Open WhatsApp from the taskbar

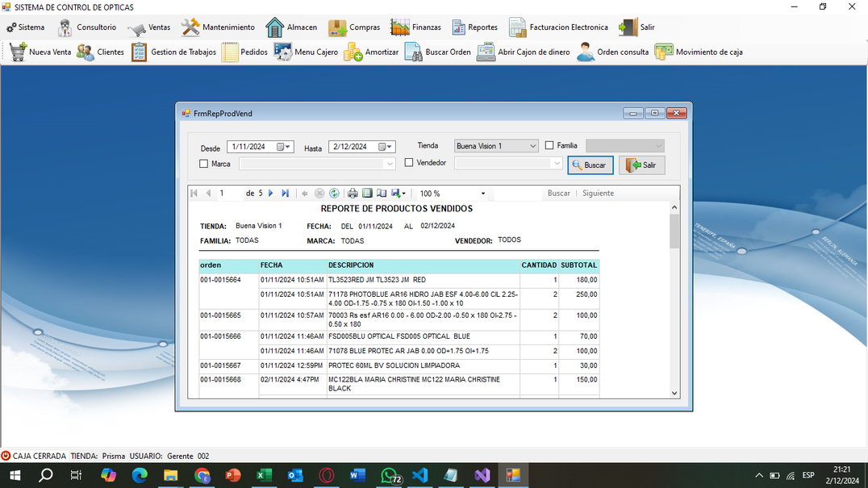pyautogui.click(x=389, y=475)
